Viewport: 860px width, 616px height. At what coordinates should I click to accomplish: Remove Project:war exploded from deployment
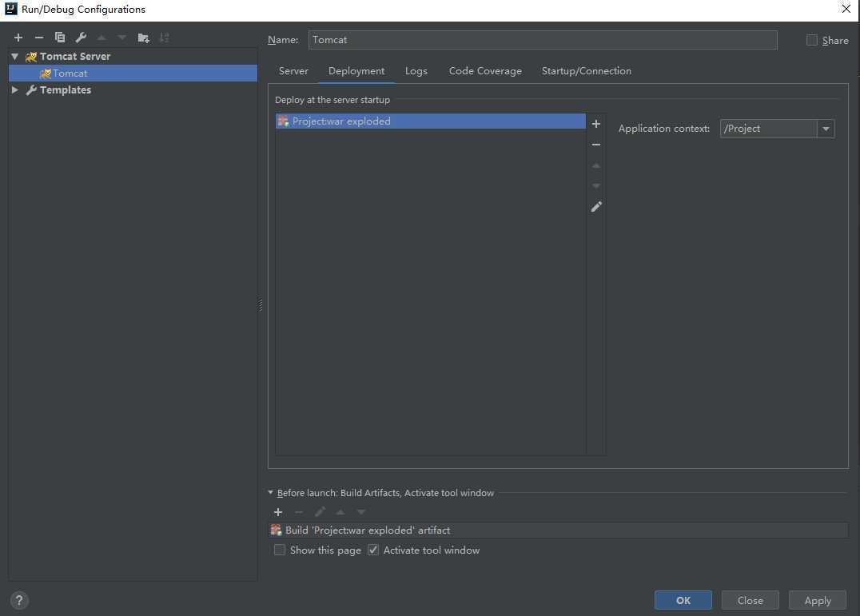coord(596,145)
